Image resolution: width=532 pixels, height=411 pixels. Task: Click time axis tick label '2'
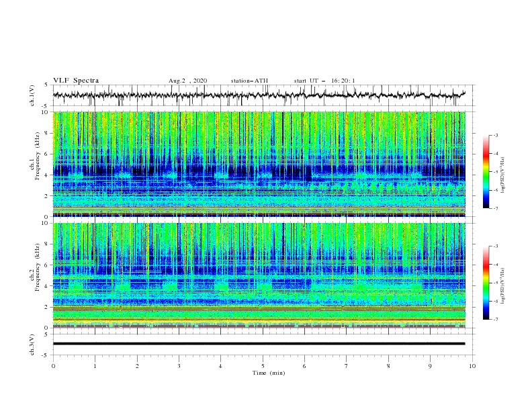coord(137,366)
